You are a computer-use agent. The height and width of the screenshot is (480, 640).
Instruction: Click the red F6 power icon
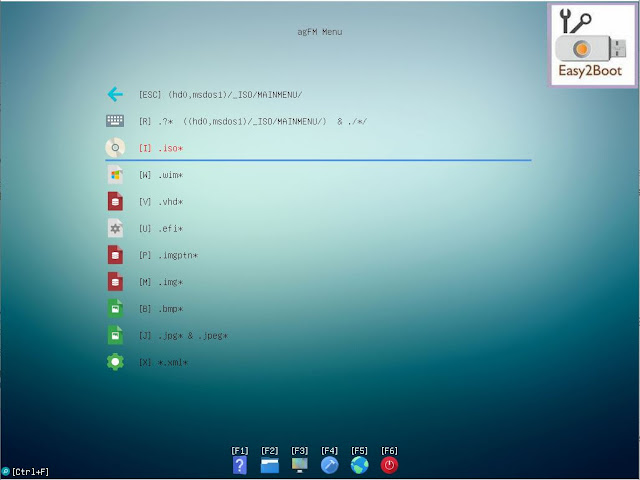click(x=389, y=465)
